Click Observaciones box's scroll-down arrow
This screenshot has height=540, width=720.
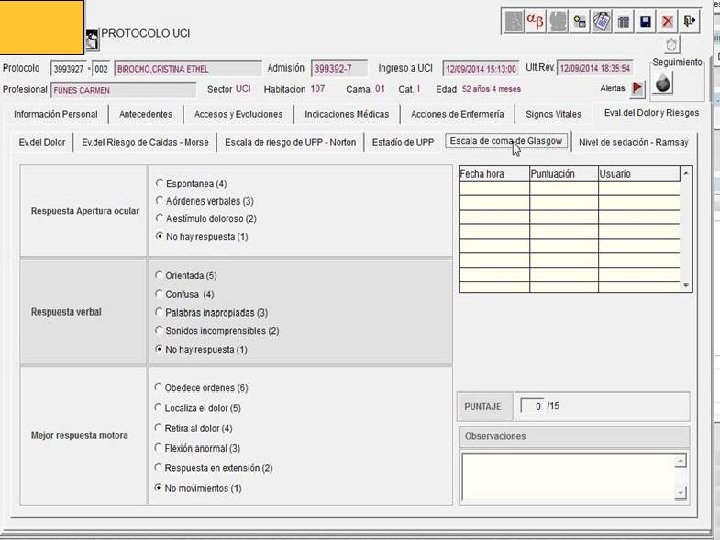click(x=681, y=494)
